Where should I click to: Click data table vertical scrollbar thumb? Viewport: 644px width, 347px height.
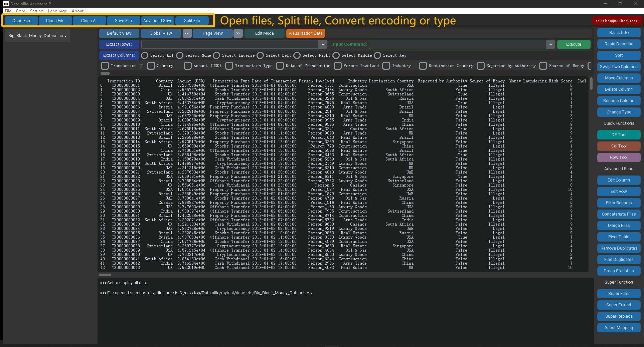pos(591,83)
